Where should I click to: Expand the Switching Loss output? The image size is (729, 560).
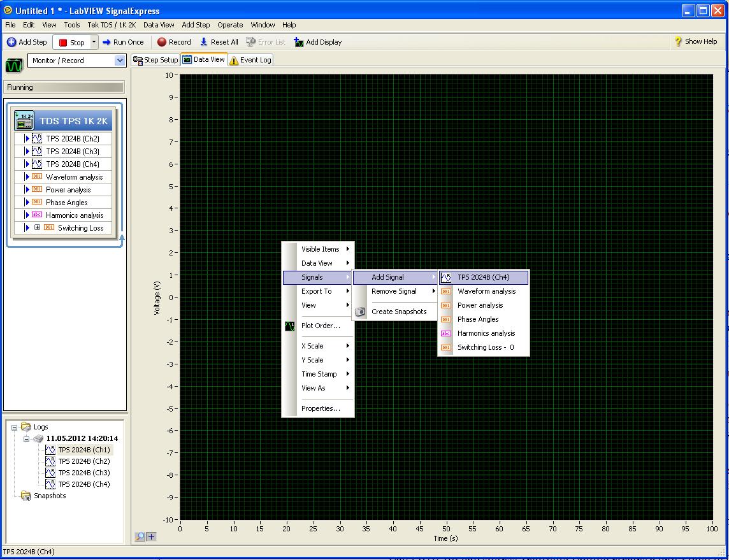pos(37,227)
